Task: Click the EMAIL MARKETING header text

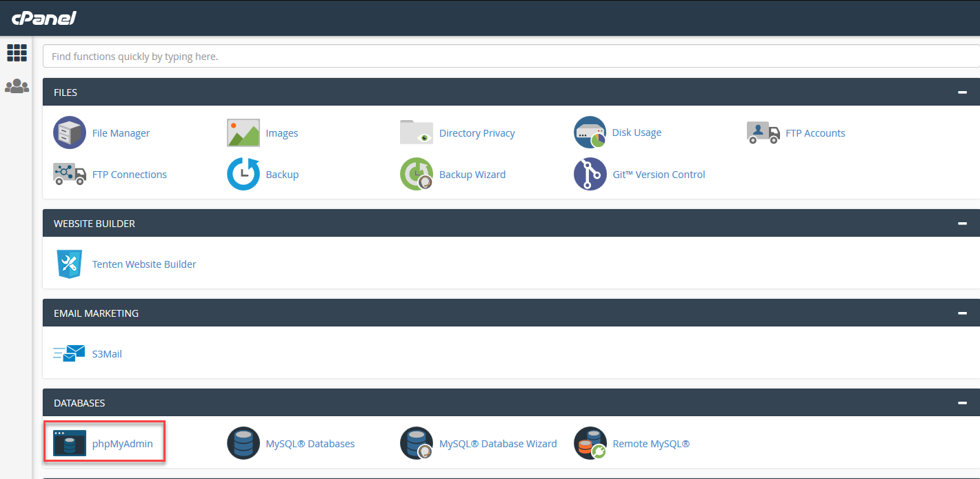Action: 96,313
